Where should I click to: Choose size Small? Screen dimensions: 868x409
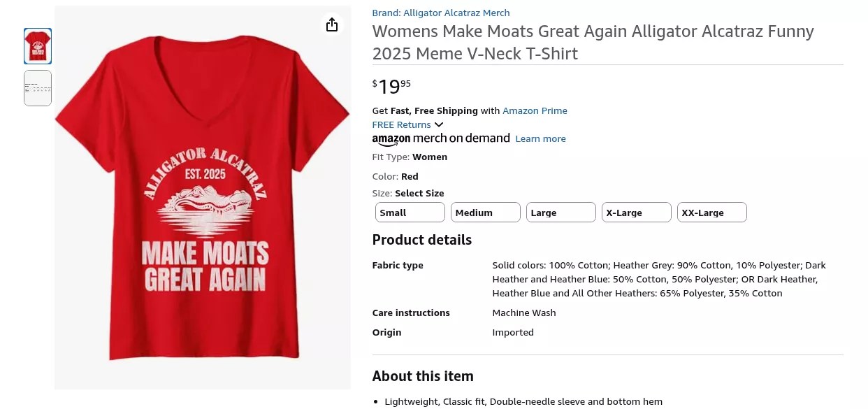click(x=410, y=213)
